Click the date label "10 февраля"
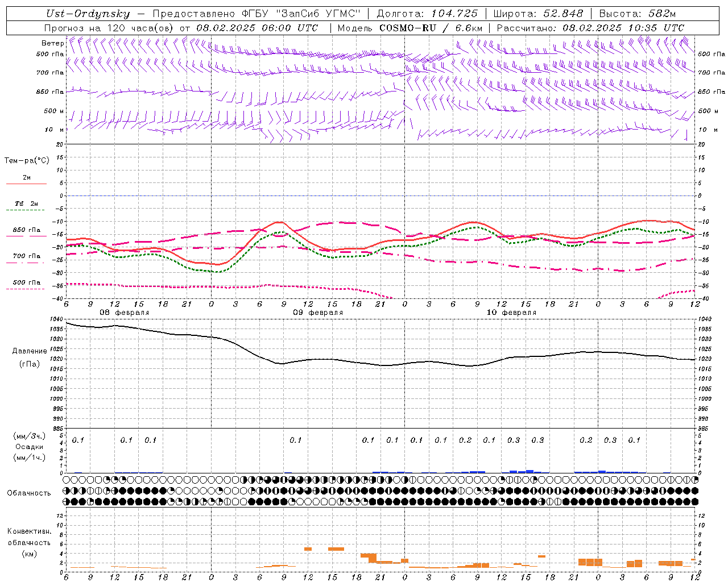 tap(511, 313)
